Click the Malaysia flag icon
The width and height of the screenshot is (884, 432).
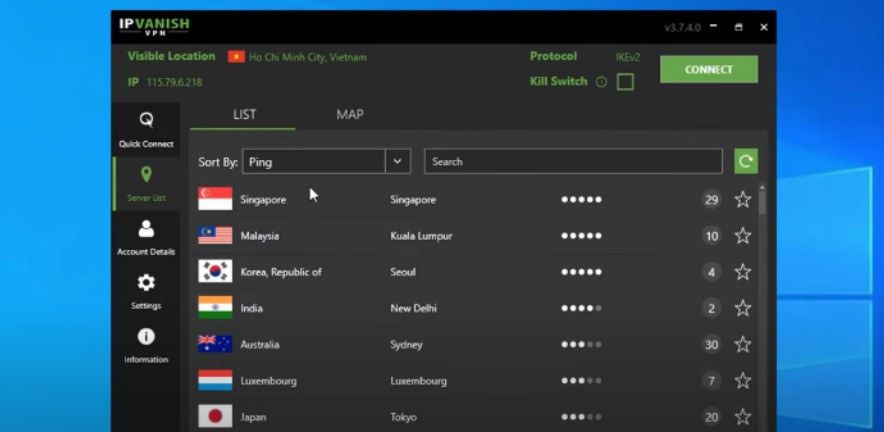[215, 235]
